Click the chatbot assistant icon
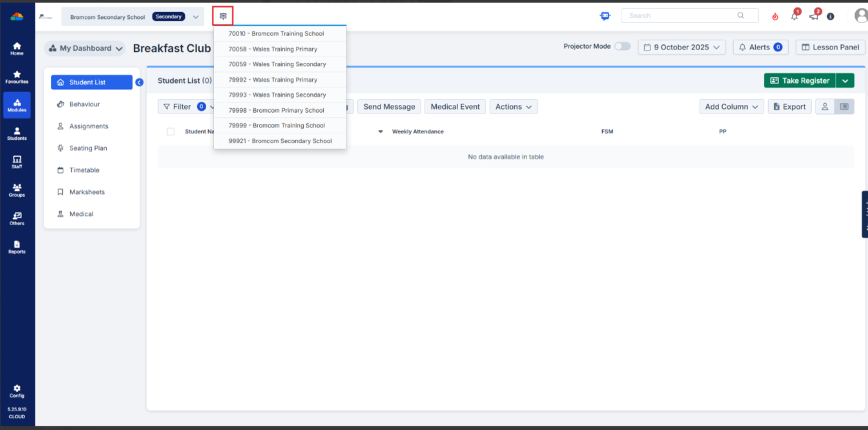The height and width of the screenshot is (430, 868). point(605,16)
